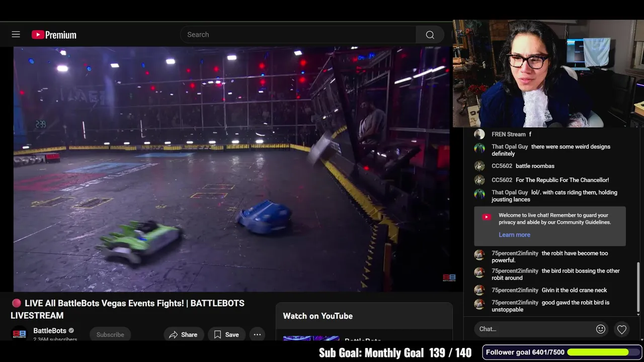644x362 pixels.
Task: Click the 'Watch on YouTube' heading
Action: (x=317, y=316)
